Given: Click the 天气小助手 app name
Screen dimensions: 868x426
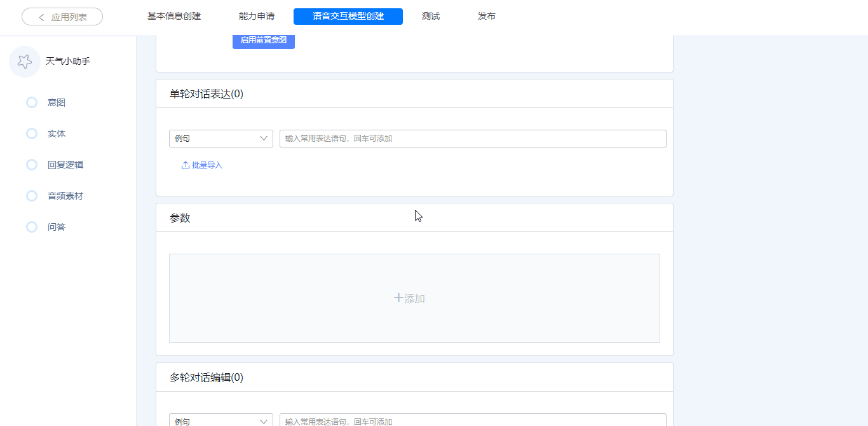Looking at the screenshot, I should pyautogui.click(x=68, y=62).
